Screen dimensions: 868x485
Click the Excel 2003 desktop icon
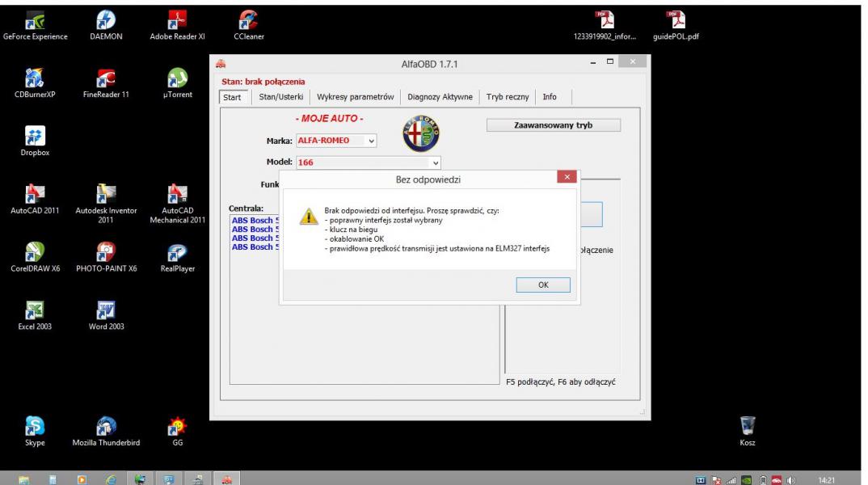click(35, 315)
